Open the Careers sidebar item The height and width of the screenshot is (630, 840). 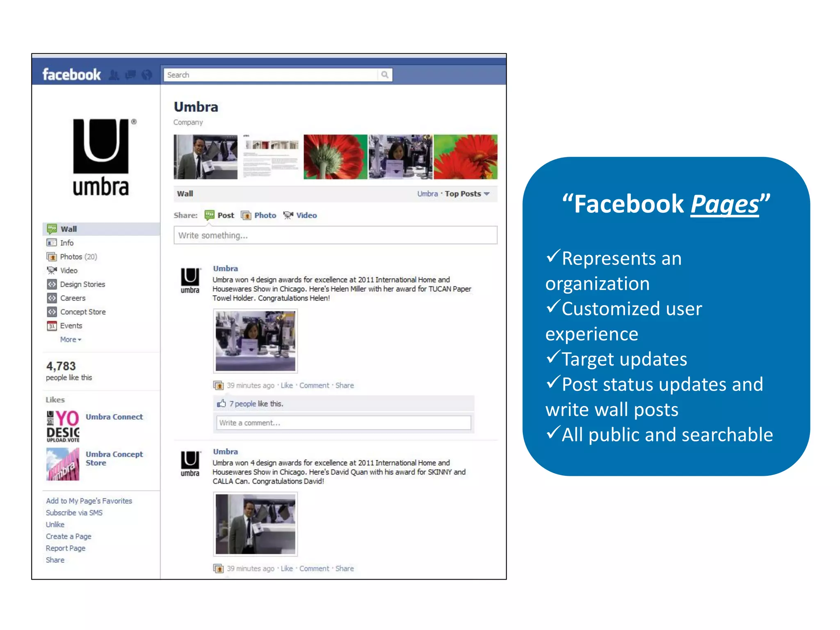point(73,298)
